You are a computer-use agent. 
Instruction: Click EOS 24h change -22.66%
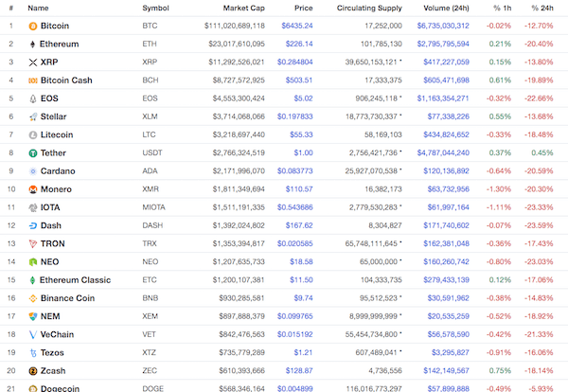tap(539, 98)
